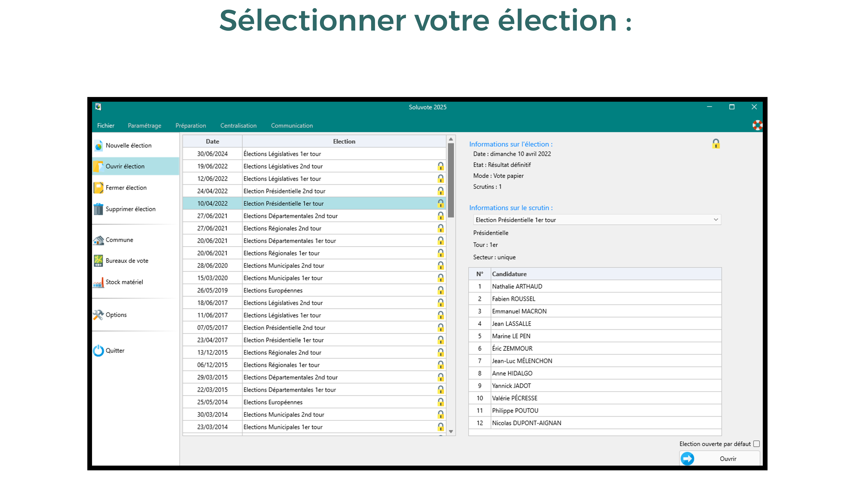Open the Centralisation menu
The image size is (851, 504).
point(238,126)
